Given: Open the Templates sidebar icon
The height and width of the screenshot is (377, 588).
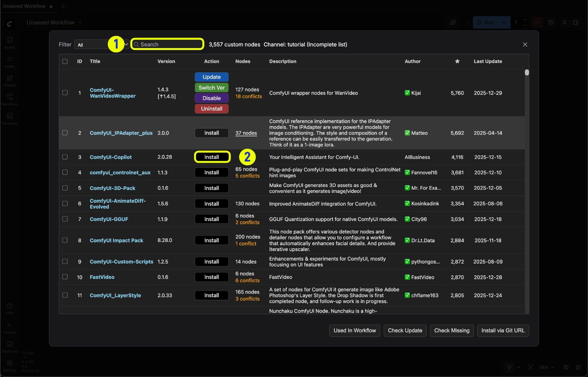Looking at the screenshot, I should click(x=9, y=119).
